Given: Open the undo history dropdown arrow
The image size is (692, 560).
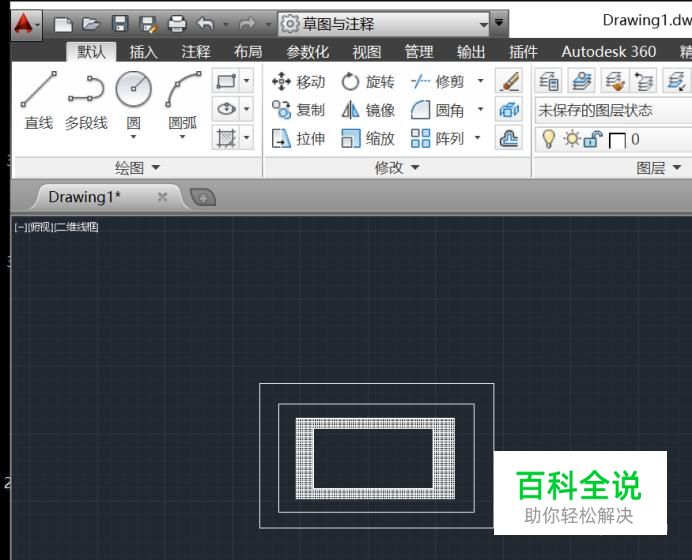Looking at the screenshot, I should coord(226,24).
